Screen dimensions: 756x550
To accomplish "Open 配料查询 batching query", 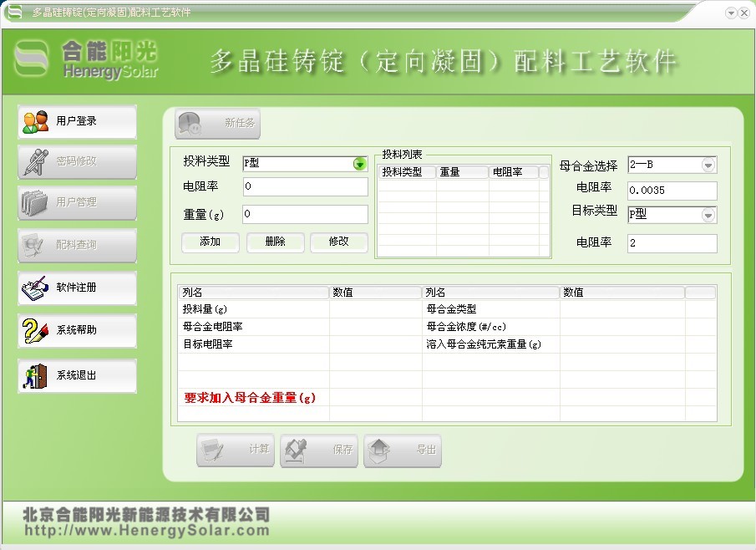I will 75,245.
